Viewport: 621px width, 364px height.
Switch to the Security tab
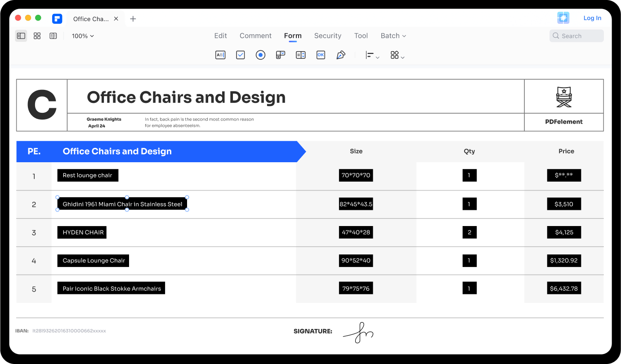[327, 36]
